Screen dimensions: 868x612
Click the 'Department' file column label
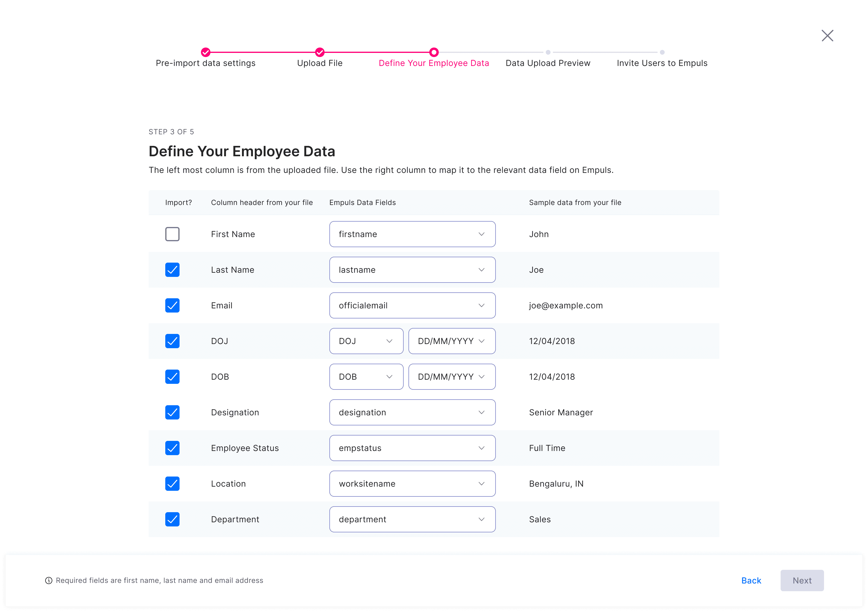pos(235,519)
